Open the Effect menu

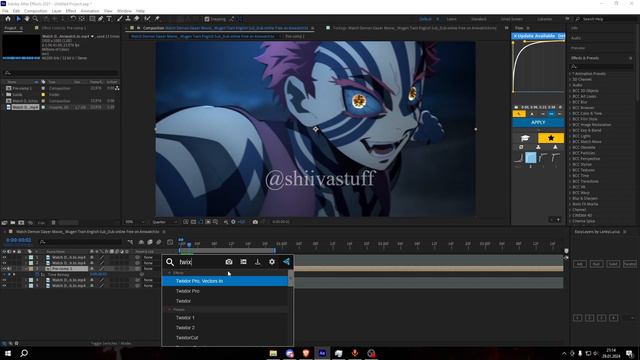click(x=71, y=11)
